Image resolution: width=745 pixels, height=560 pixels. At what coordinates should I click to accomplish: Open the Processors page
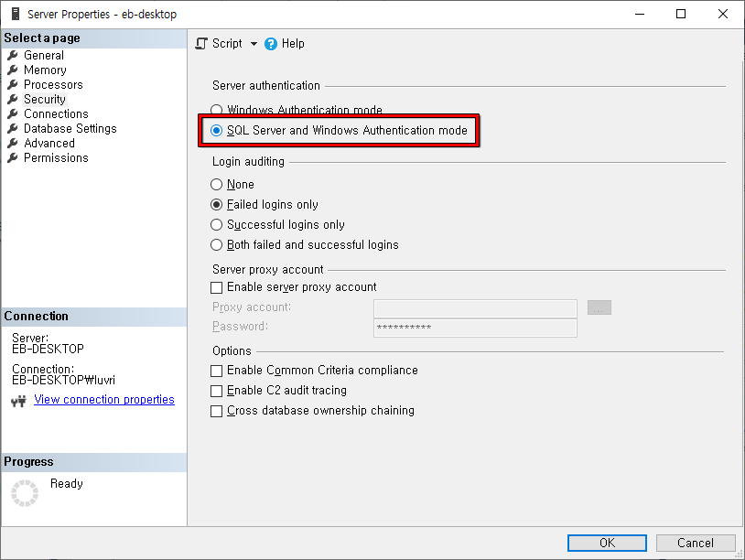(x=53, y=85)
